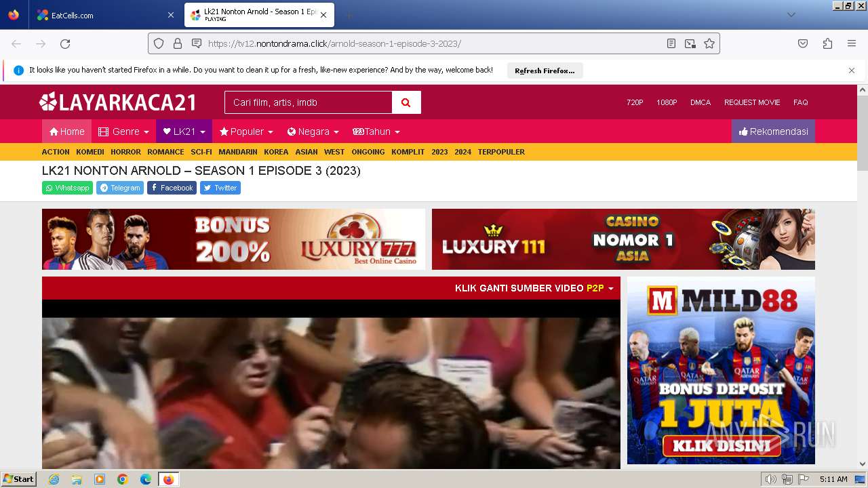Click the LAYARKACA21 site logo
Viewport: 868px width, 488px height.
point(118,102)
